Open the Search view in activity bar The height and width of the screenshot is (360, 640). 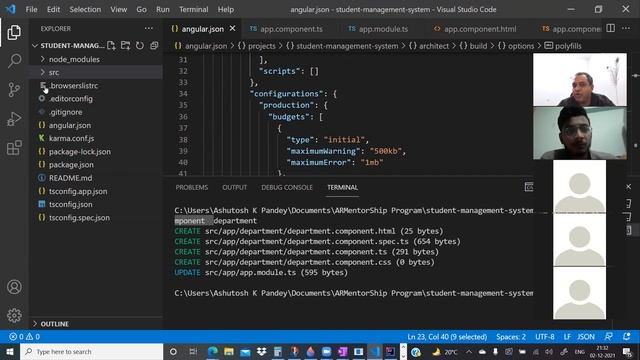click(14, 61)
